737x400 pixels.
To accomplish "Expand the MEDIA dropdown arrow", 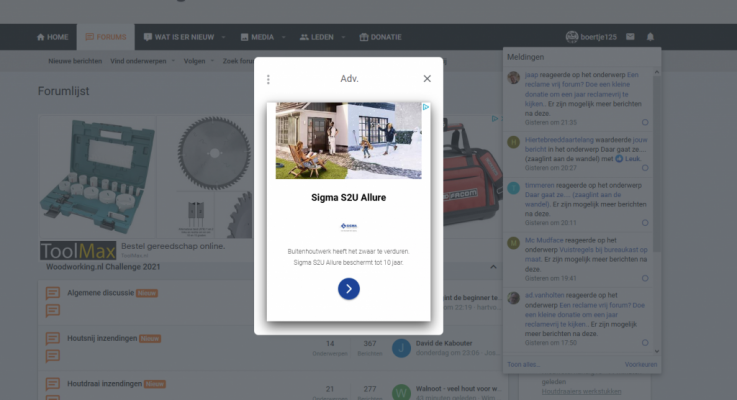I will 283,37.
